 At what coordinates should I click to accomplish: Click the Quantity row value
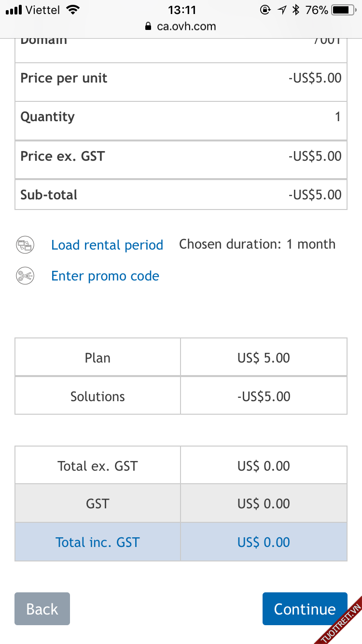(x=338, y=117)
